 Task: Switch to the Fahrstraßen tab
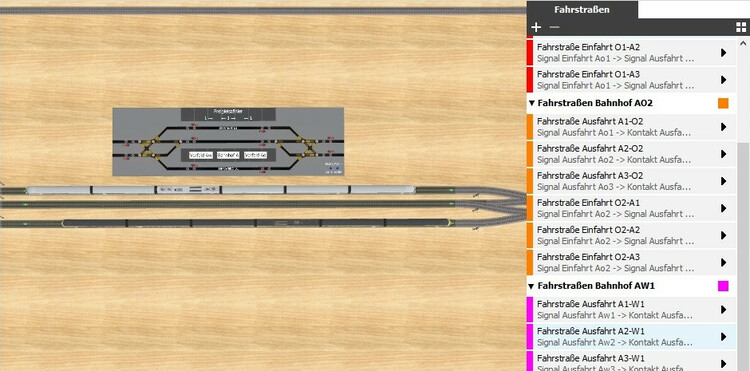pos(582,10)
